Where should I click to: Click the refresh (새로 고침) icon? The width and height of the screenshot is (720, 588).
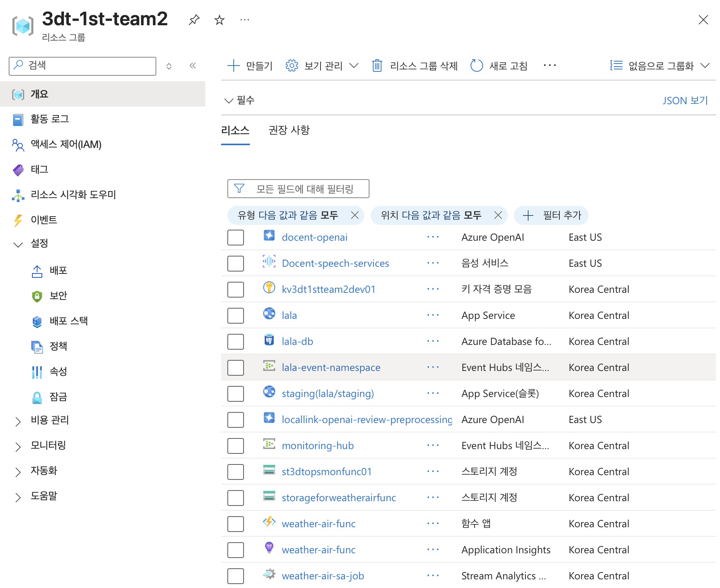point(476,66)
